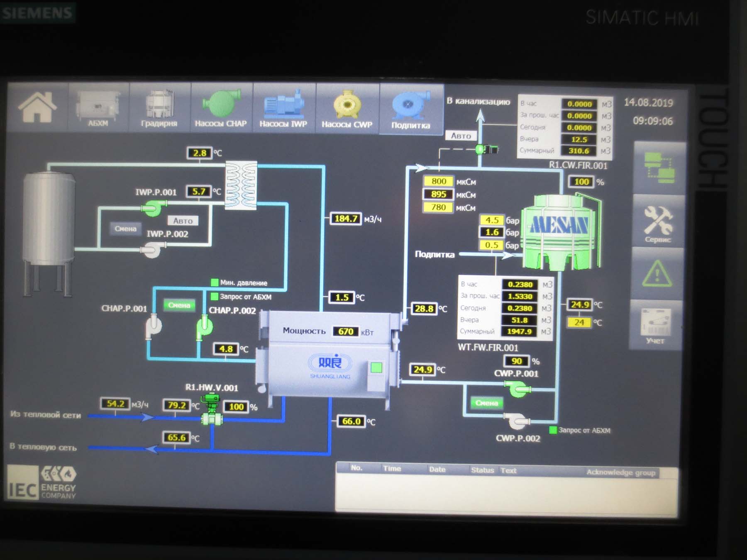Viewport: 747px width, 560px height.
Task: Toggle the Авто mode for IWP pumps
Action: click(x=183, y=221)
